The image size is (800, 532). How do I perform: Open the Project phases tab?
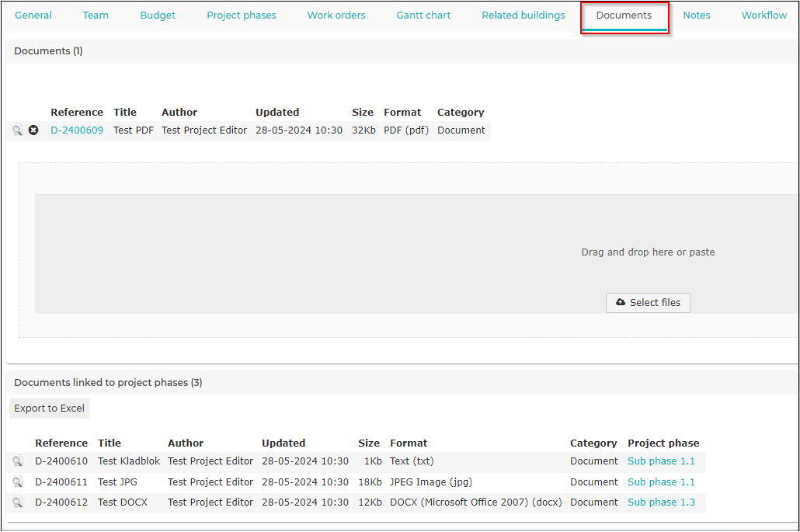(242, 16)
